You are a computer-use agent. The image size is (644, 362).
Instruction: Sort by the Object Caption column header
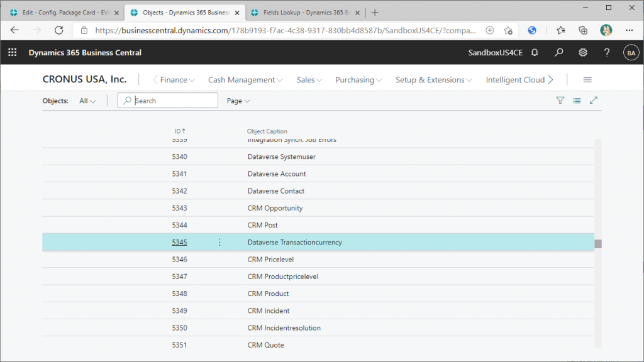[267, 131]
